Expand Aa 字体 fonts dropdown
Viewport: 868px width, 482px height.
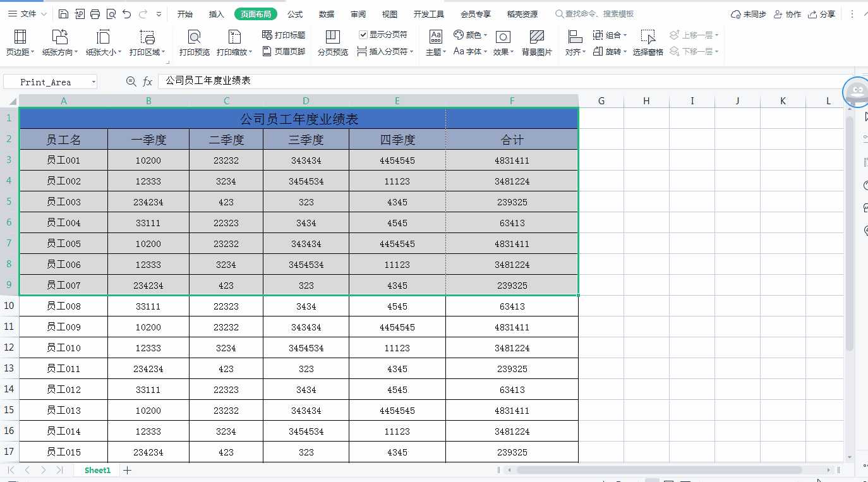[x=485, y=52]
